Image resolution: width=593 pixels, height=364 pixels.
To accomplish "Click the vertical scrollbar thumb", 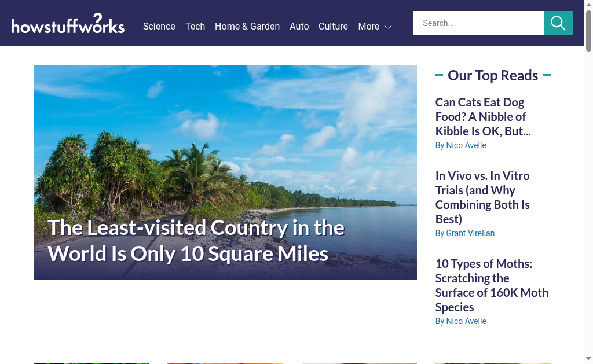I will point(588,31).
